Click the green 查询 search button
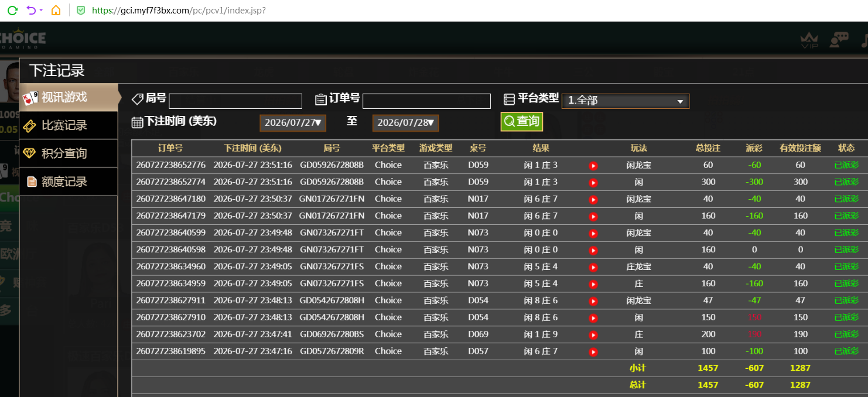The width and height of the screenshot is (868, 397). point(521,121)
